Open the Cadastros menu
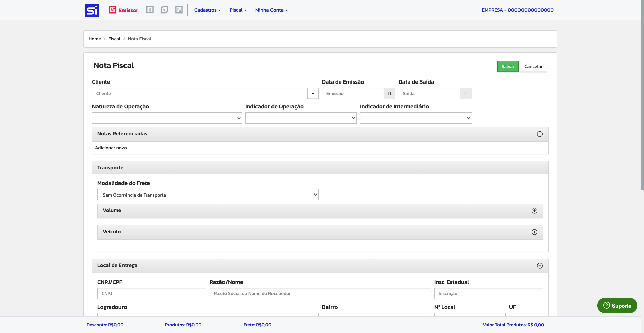This screenshot has width=644, height=333. [207, 10]
